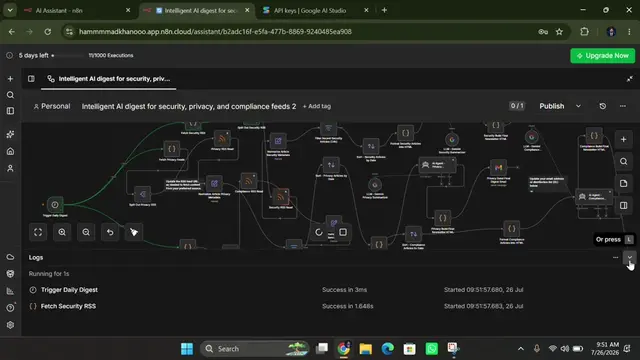Open the Publish dropdown arrow
640x360 pixels.
pyautogui.click(x=578, y=106)
